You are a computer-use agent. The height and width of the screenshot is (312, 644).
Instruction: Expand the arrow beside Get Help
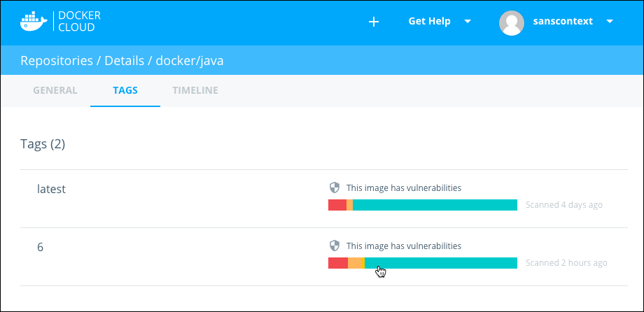(467, 22)
